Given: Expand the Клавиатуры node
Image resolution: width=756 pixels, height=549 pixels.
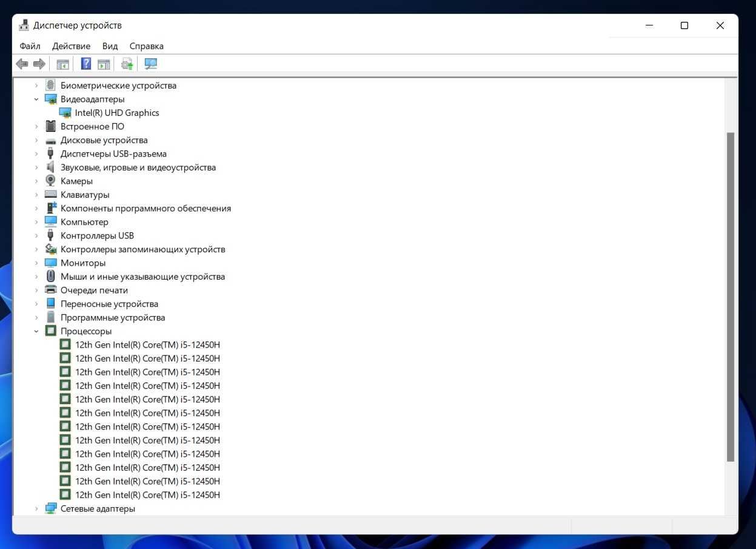Looking at the screenshot, I should (36, 195).
